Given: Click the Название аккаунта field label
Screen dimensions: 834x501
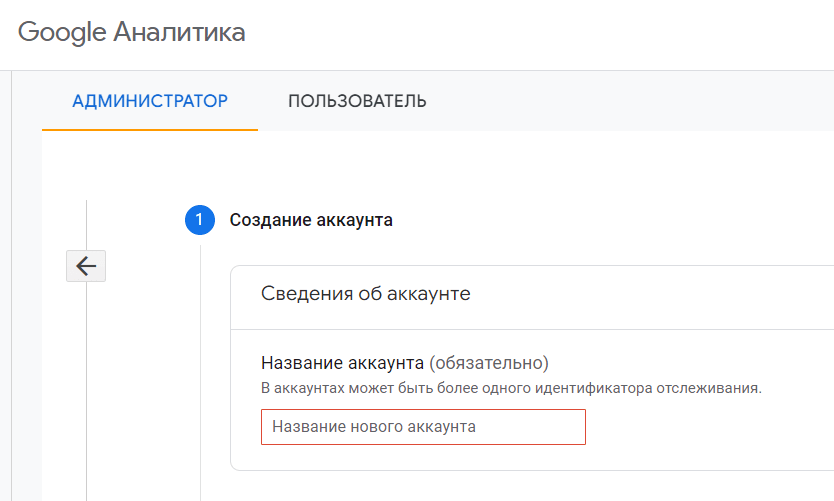Looking at the screenshot, I should coord(342,363).
